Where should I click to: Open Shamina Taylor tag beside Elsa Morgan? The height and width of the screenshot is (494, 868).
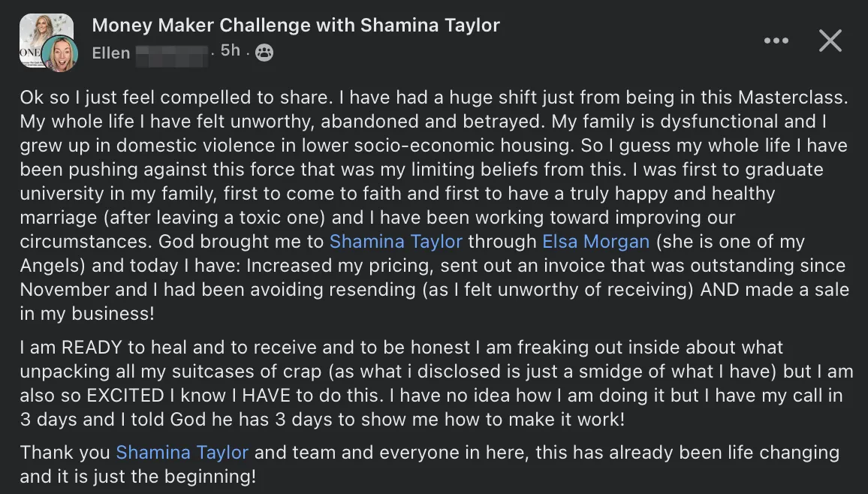(x=396, y=242)
